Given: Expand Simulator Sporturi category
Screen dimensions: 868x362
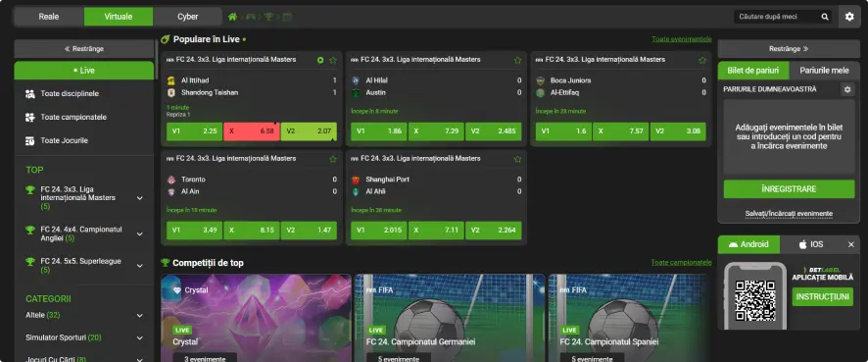Looking at the screenshot, I should pyautogui.click(x=140, y=337).
